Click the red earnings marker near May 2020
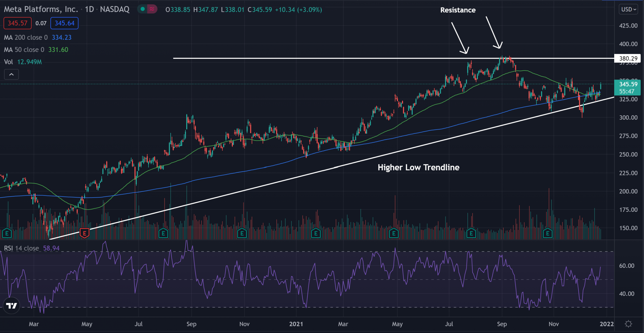This screenshot has width=644, height=333. [85, 233]
